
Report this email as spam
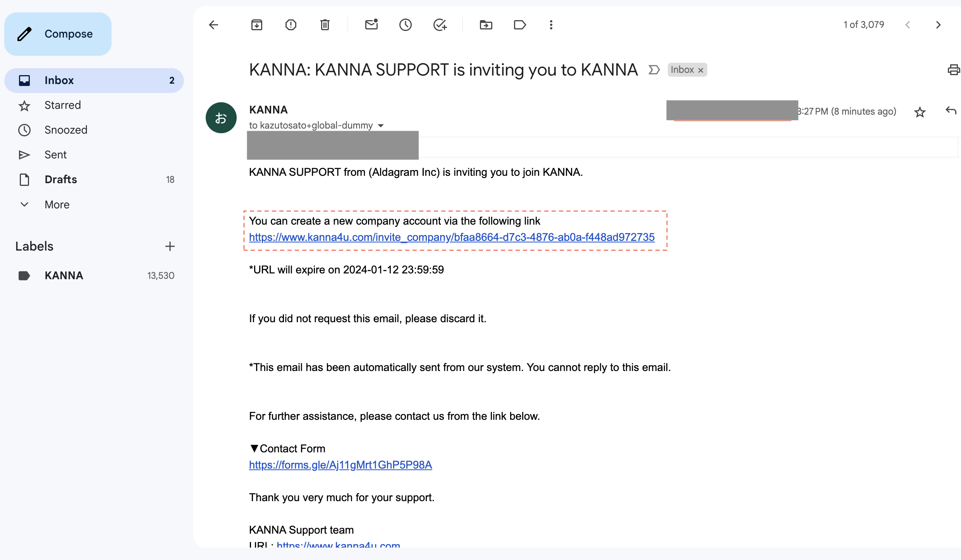pos(291,25)
